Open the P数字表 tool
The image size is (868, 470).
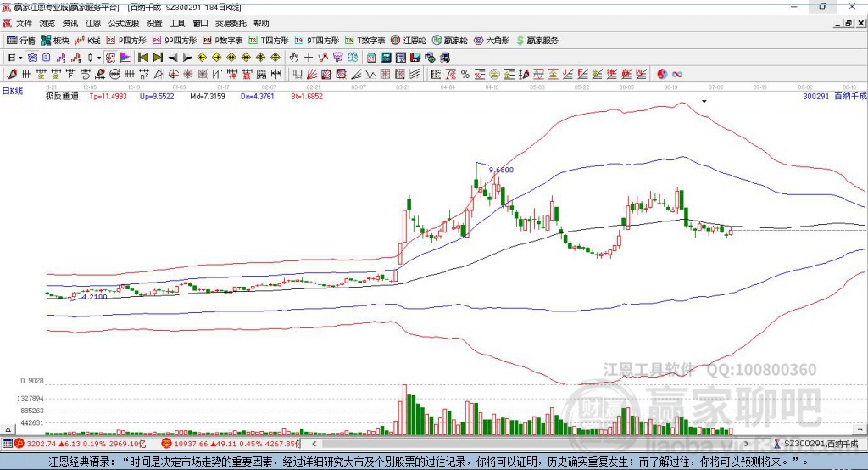[x=223, y=41]
